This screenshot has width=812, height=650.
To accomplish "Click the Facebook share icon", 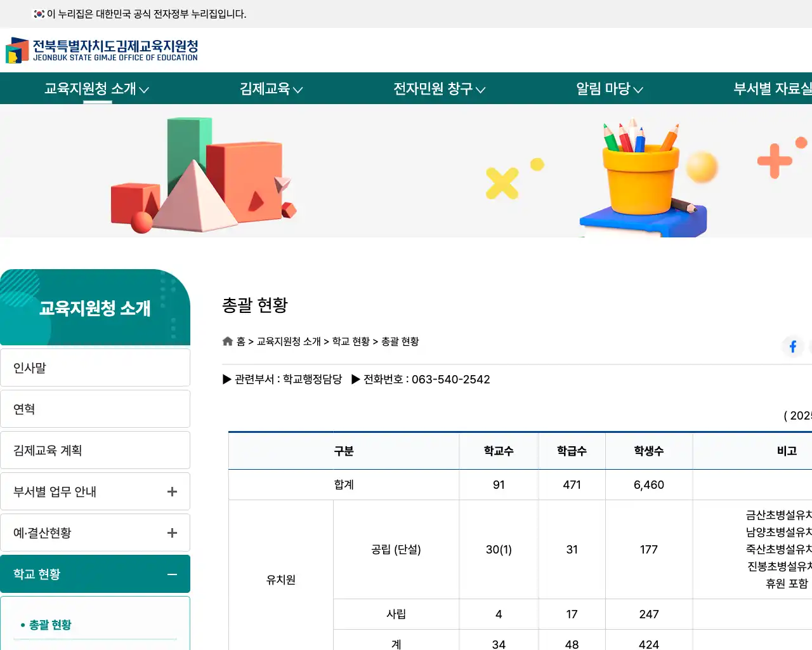I will [792, 346].
